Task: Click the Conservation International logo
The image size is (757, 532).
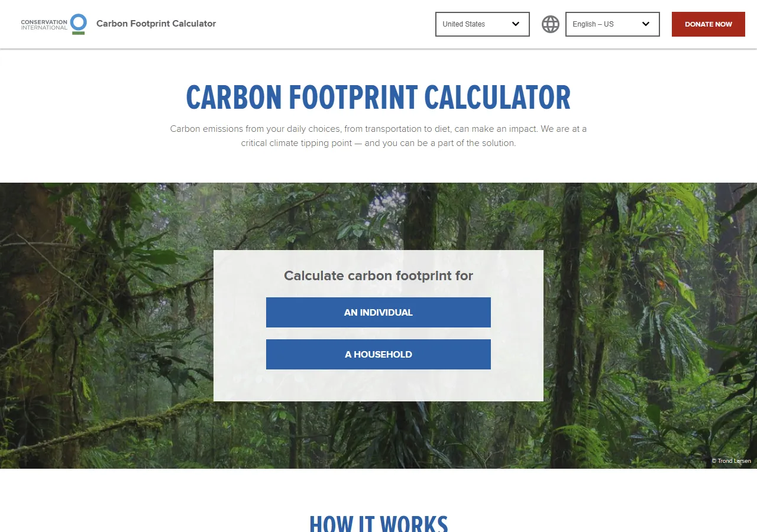Action: 54,24
